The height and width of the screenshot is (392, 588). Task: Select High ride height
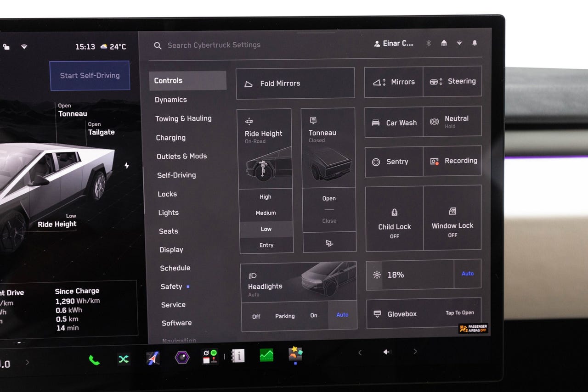[x=266, y=197]
